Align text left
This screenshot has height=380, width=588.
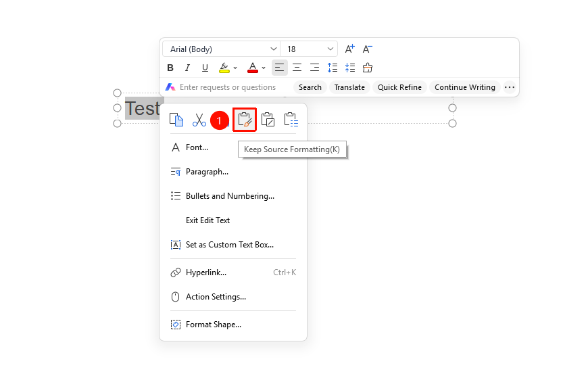[279, 68]
